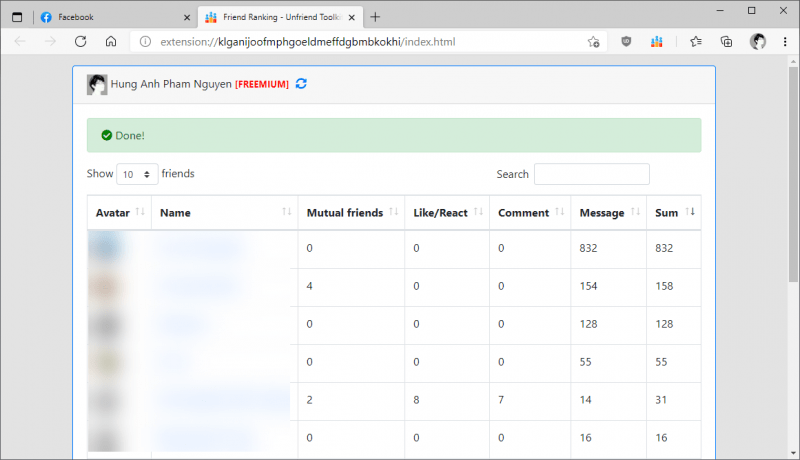The height and width of the screenshot is (460, 800).
Task: Open the Show 10 friends dropdown
Action: pyautogui.click(x=137, y=174)
